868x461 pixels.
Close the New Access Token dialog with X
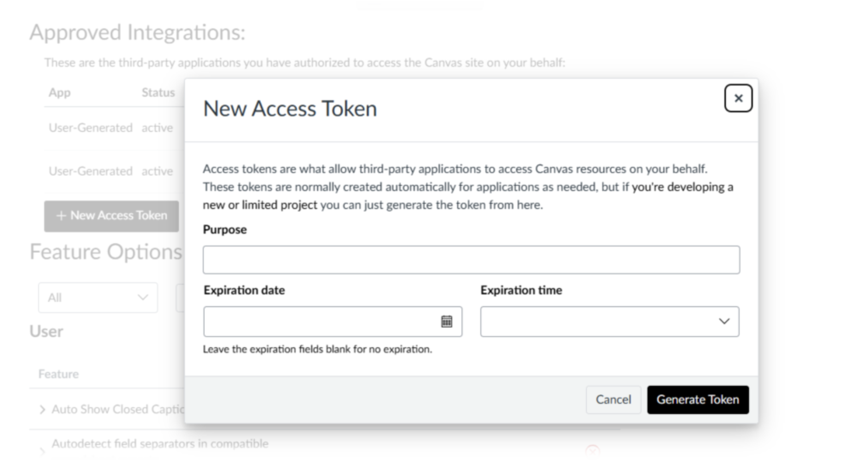738,98
